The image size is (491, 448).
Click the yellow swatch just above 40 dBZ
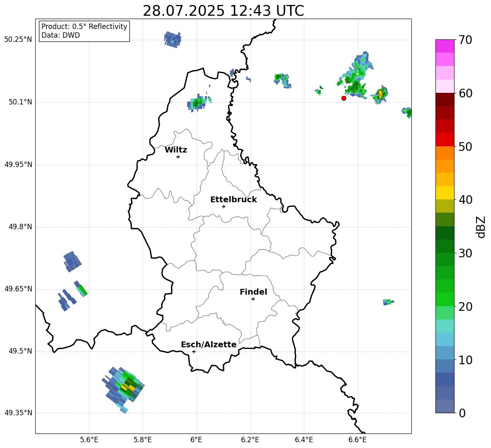pyautogui.click(x=445, y=193)
